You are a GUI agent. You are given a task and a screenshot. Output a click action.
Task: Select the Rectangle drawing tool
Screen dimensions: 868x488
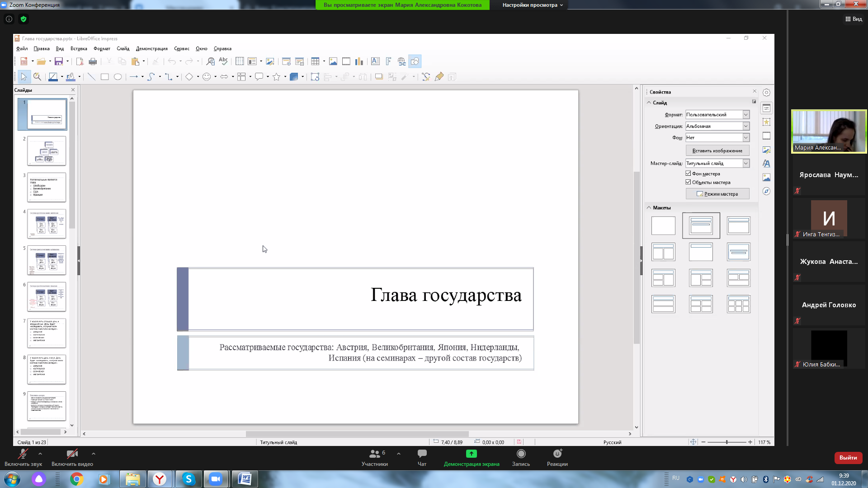coord(104,77)
